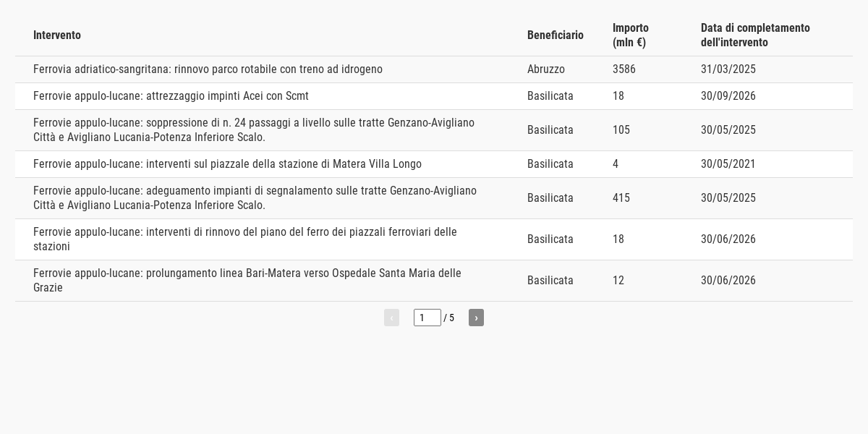Select the Matera Villa Longo station row
868x434 pixels.
[x=434, y=164]
